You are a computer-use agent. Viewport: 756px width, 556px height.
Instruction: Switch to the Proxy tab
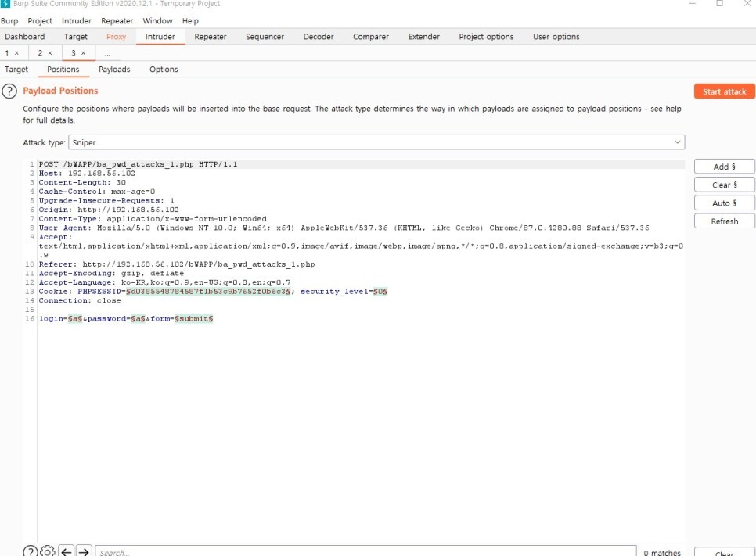click(x=116, y=37)
